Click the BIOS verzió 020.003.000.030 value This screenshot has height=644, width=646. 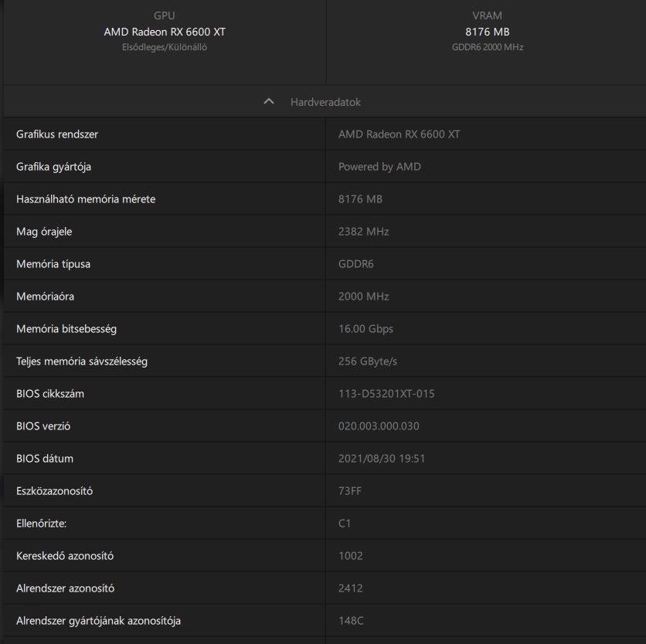(379, 426)
